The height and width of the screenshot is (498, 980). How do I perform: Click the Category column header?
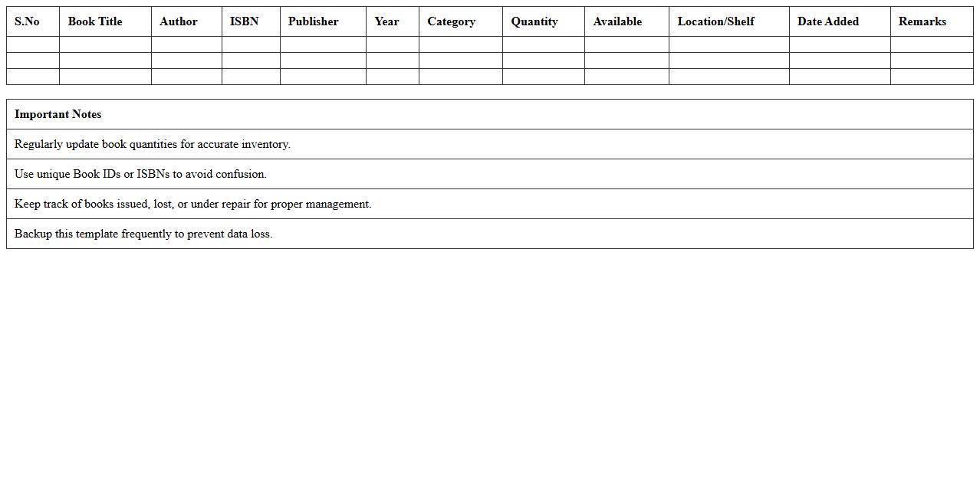451,21
